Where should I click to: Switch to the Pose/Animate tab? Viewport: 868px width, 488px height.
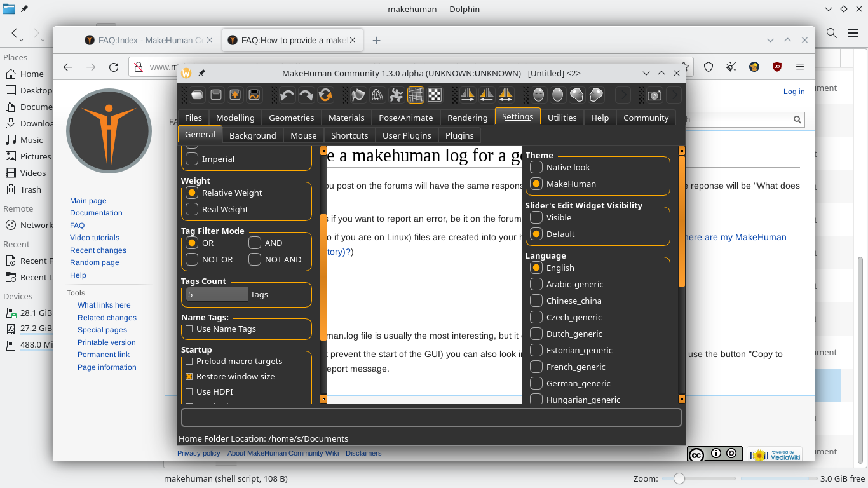point(405,118)
